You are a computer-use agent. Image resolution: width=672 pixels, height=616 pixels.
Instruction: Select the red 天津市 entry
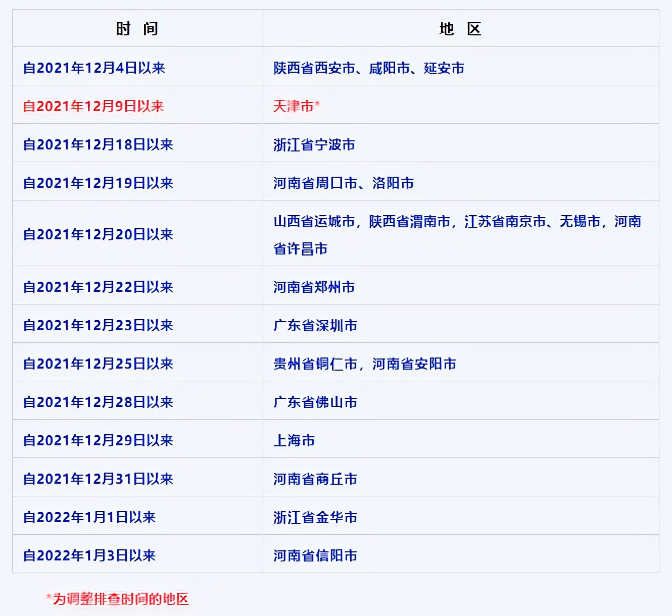point(293,106)
